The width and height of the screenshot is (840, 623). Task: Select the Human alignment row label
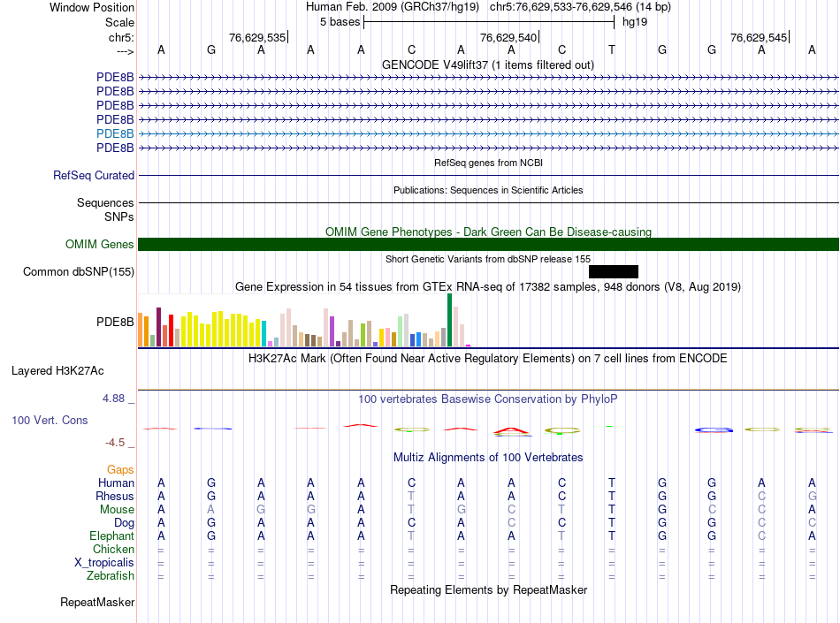click(116, 483)
